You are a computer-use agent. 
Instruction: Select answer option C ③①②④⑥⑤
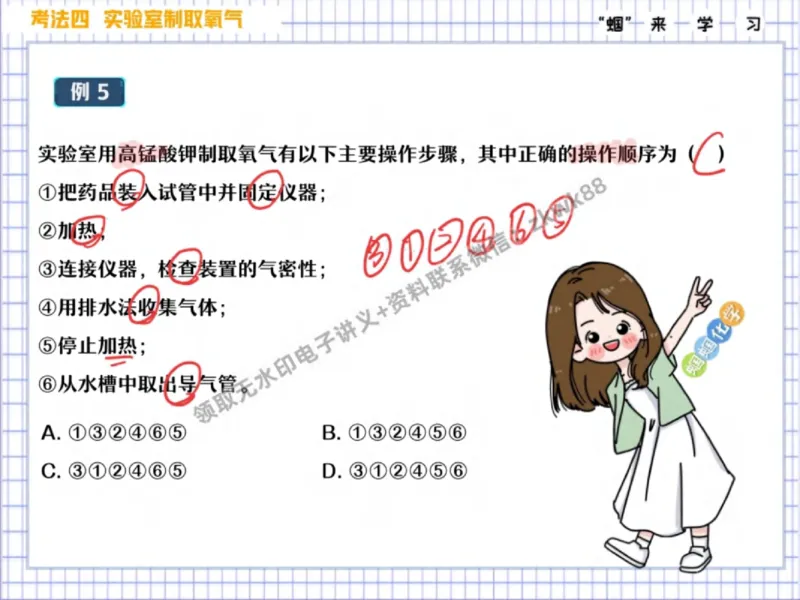point(114,470)
